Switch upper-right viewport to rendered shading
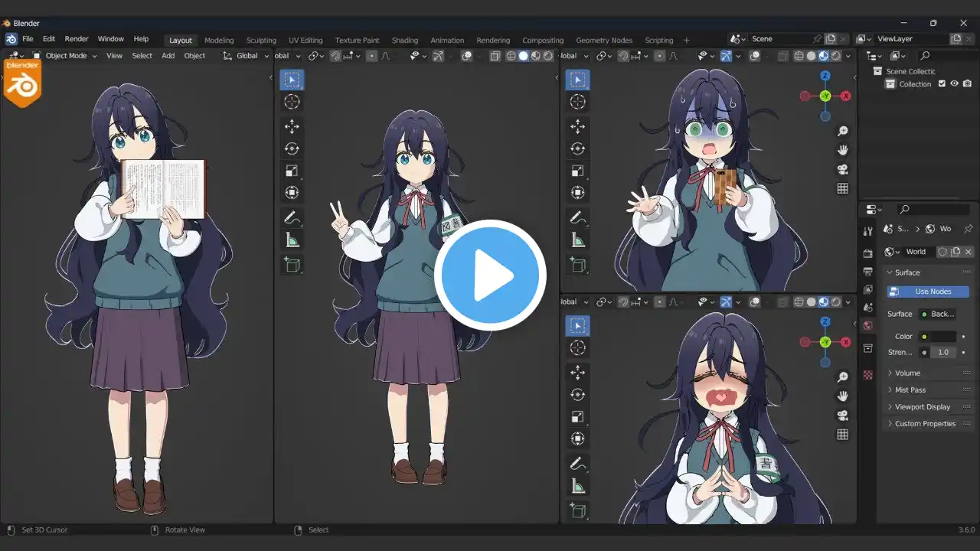980x551 pixels. point(835,56)
